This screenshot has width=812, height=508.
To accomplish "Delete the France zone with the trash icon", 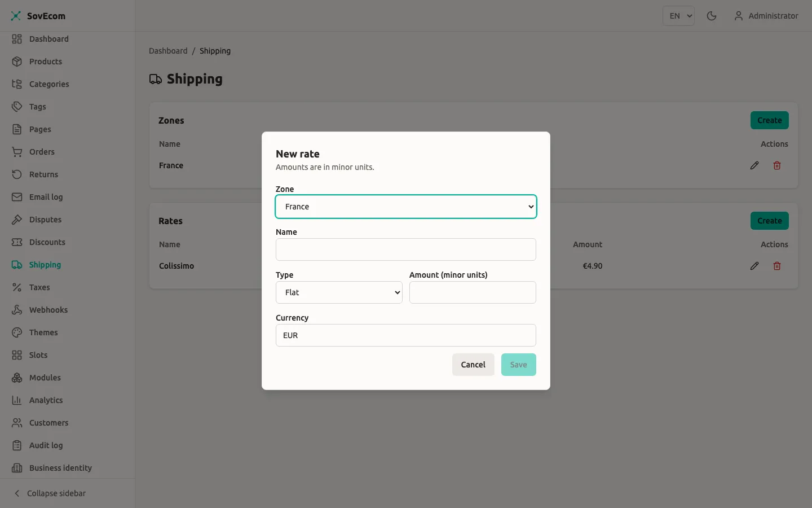I will pos(777,165).
